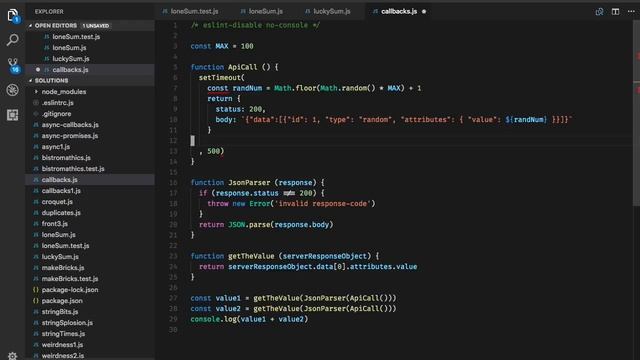Image resolution: width=640 pixels, height=360 pixels.
Task: Click 'return JSON.parse(response.body)' line
Action: point(266,224)
